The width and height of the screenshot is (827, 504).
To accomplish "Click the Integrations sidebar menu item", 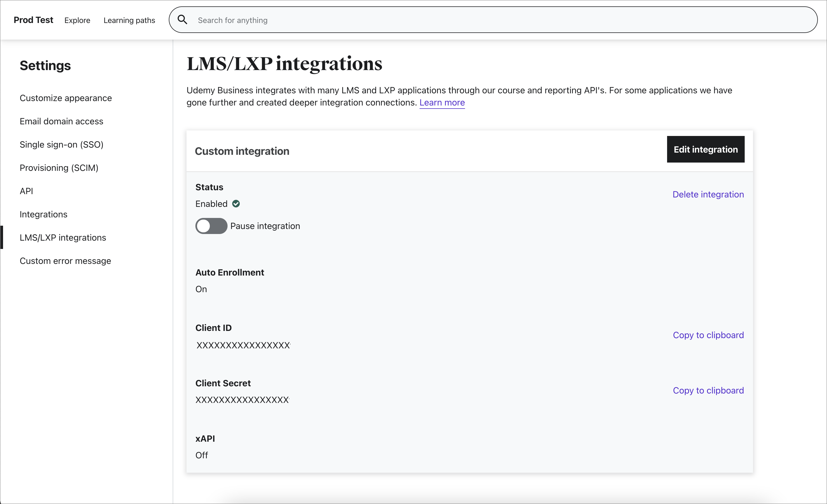I will (x=43, y=214).
